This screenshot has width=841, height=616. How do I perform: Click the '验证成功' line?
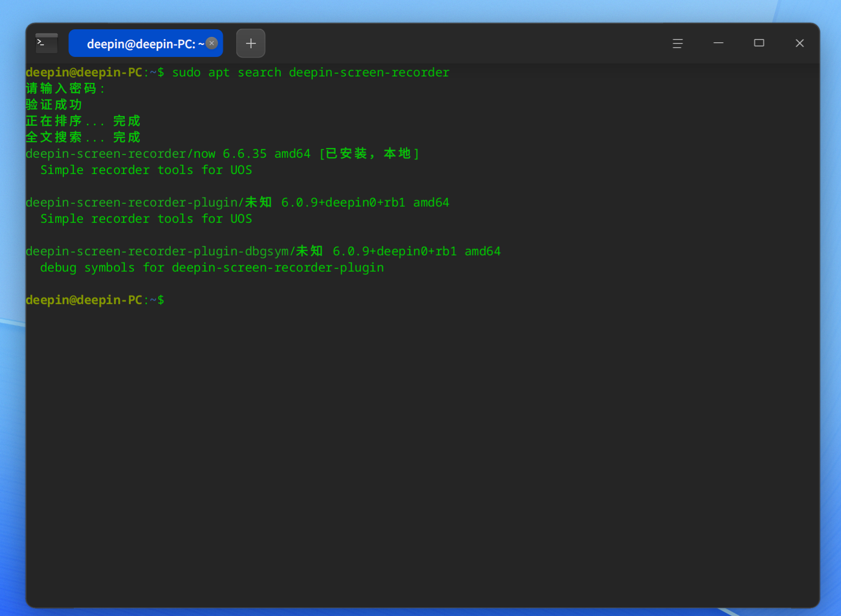point(54,105)
